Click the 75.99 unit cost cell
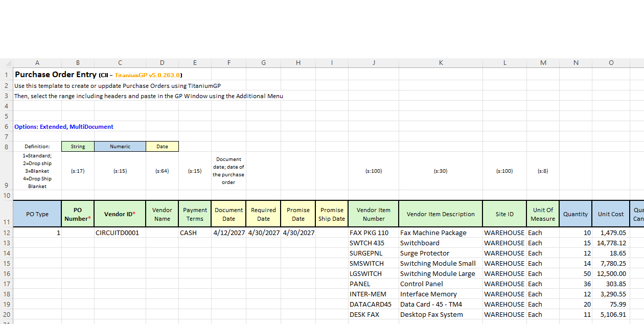Screen dimensions: 644x324 coord(611,304)
